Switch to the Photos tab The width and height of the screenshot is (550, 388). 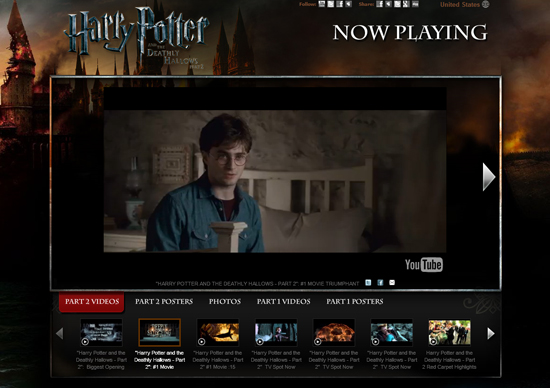225,302
